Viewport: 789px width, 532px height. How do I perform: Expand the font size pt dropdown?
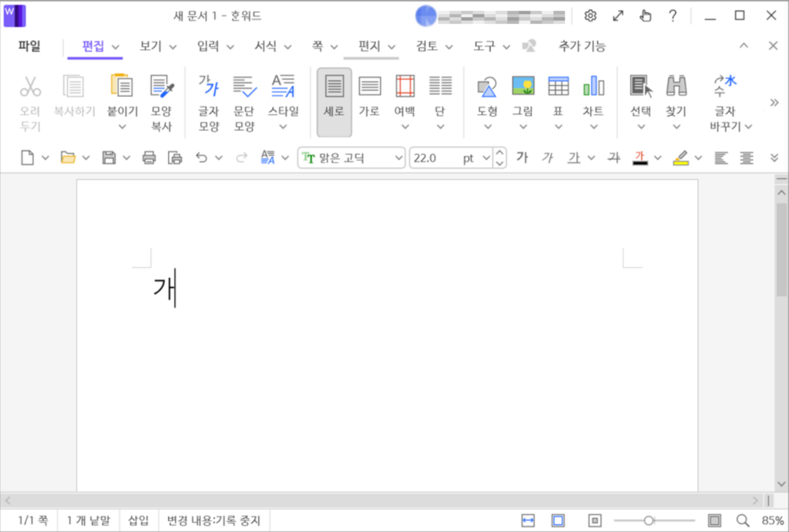point(485,158)
